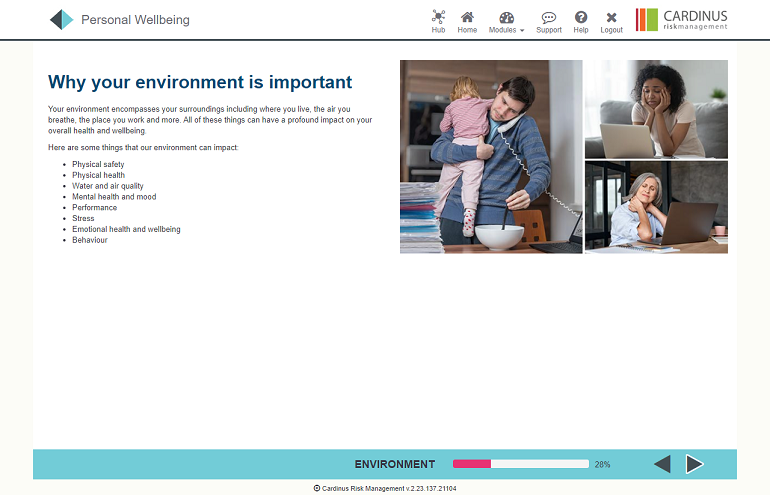Expand the Modules dropdown arrow
Screen dimensions: 770x495
point(522,30)
